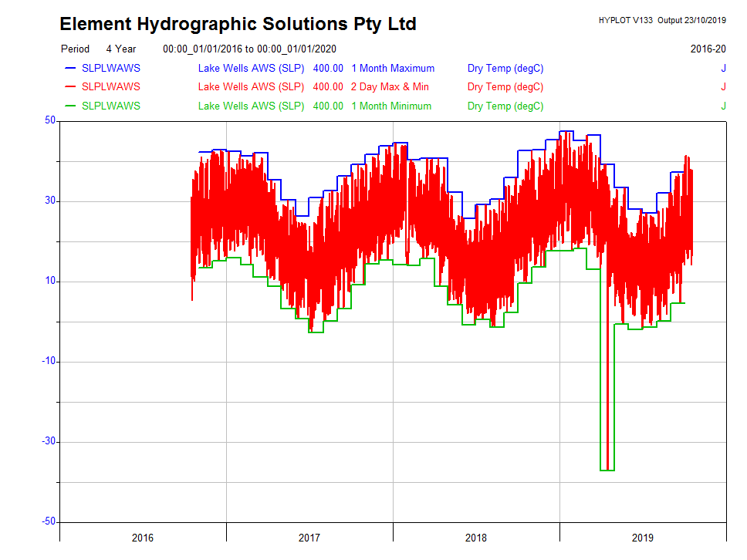Click the HYPLOT V133 output date text
Viewport: 747px width, 560px height.
click(x=662, y=20)
